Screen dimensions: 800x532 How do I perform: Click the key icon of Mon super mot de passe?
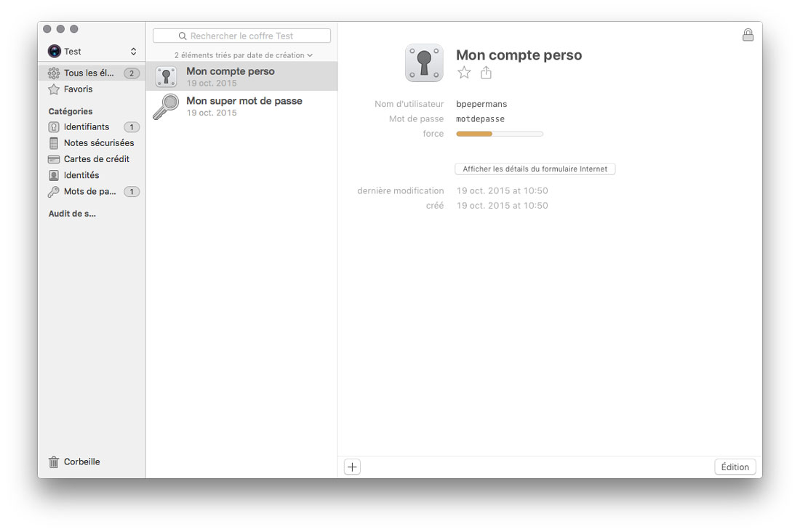click(x=166, y=106)
